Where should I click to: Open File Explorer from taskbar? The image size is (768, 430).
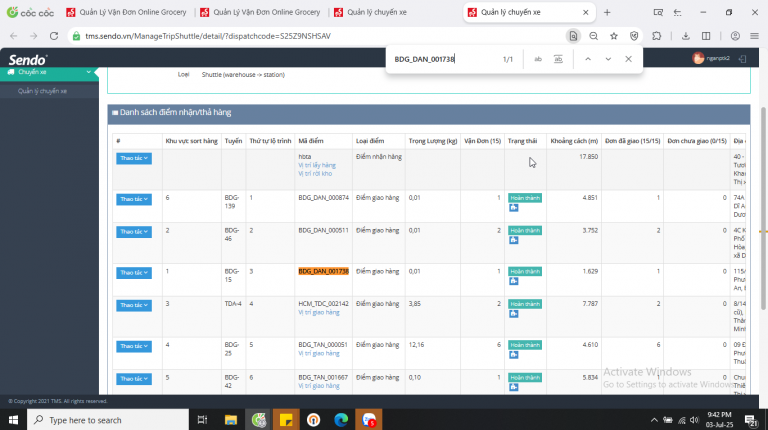(231, 420)
